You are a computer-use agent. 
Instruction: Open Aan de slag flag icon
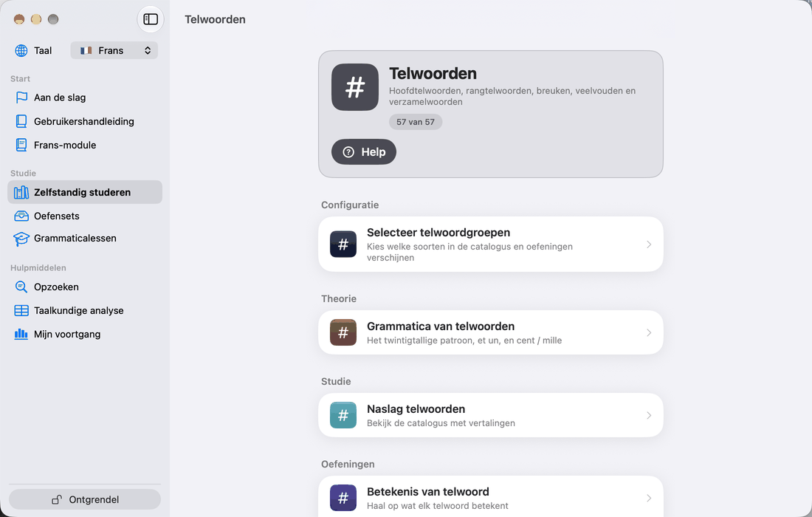click(x=21, y=97)
